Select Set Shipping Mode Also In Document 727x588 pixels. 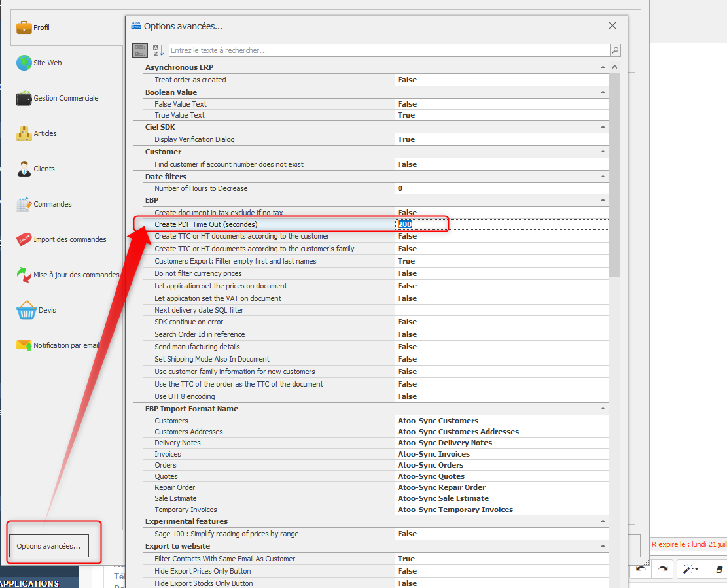coord(376,359)
